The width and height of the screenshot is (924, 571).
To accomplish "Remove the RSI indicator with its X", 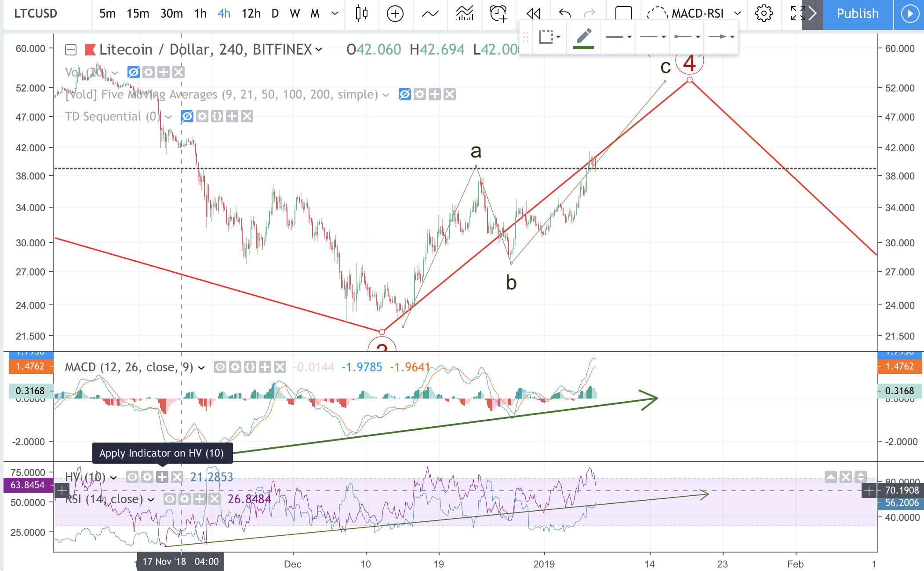I will (x=214, y=499).
